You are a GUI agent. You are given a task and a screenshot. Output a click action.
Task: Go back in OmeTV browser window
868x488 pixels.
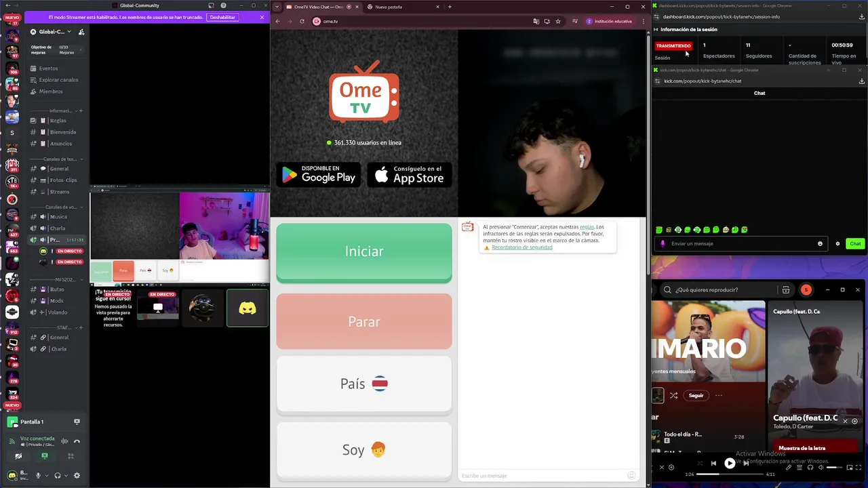click(x=277, y=21)
